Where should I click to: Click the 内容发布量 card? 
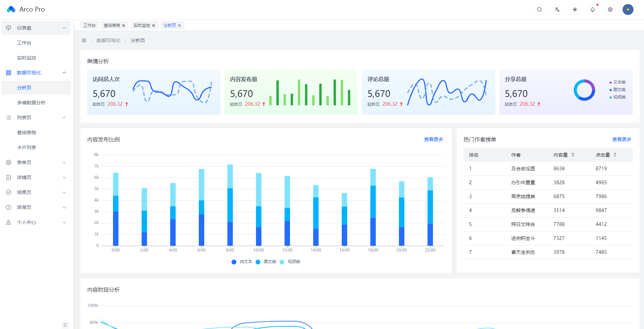(x=291, y=92)
